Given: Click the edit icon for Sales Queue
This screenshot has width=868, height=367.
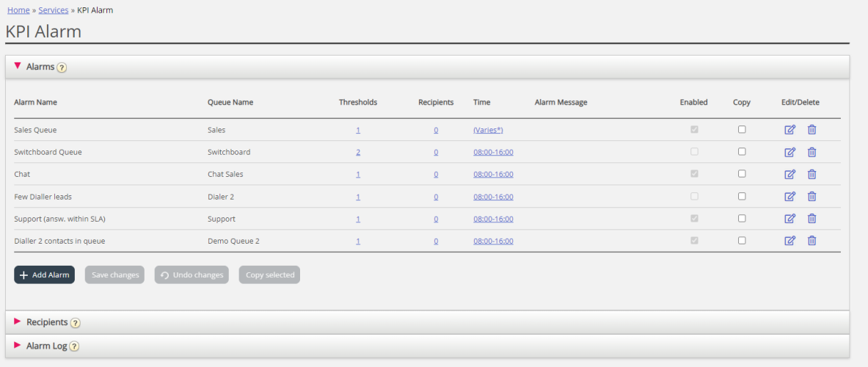Looking at the screenshot, I should 789,130.
